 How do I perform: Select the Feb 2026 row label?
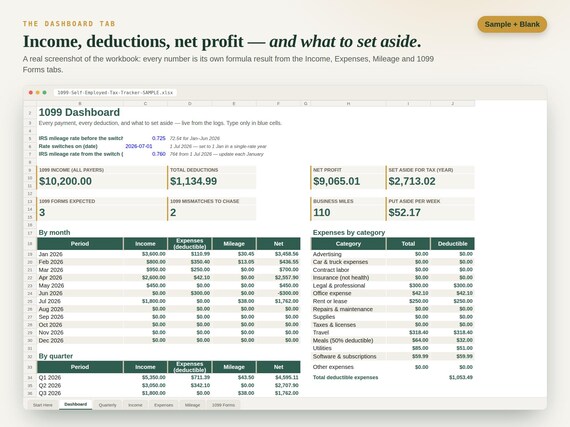click(51, 262)
